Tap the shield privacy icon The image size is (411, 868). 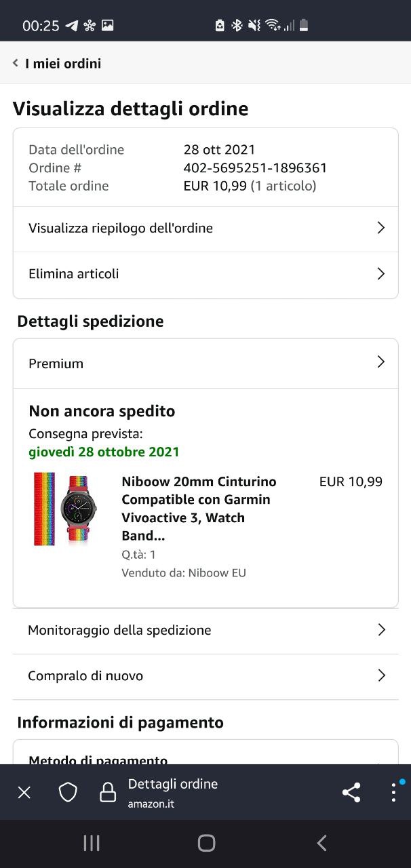[x=68, y=792]
